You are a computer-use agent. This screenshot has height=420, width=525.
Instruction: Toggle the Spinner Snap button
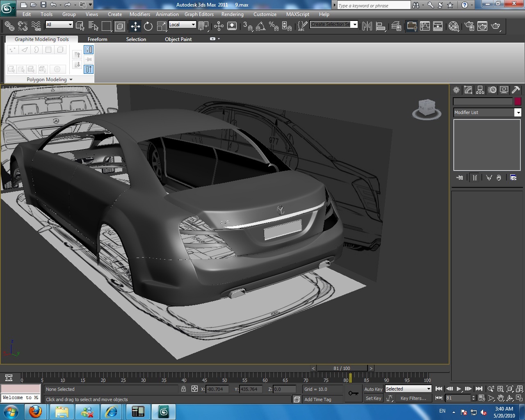[x=287, y=26]
